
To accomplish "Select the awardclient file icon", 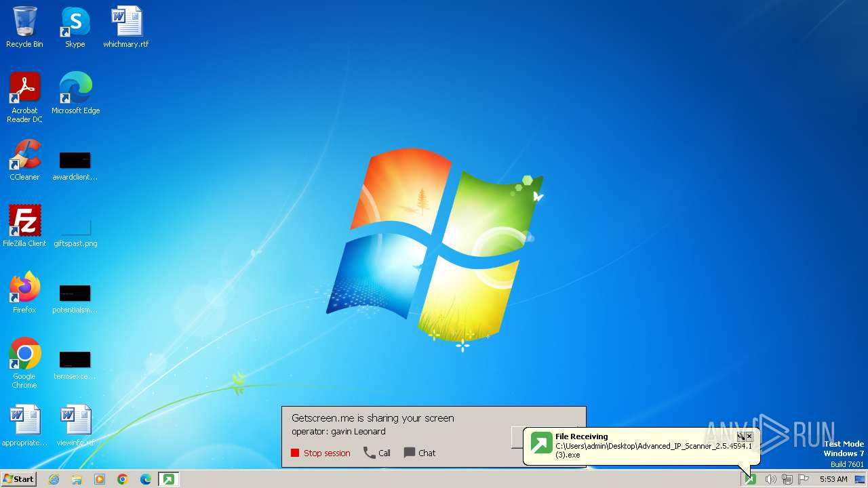I will [75, 166].
